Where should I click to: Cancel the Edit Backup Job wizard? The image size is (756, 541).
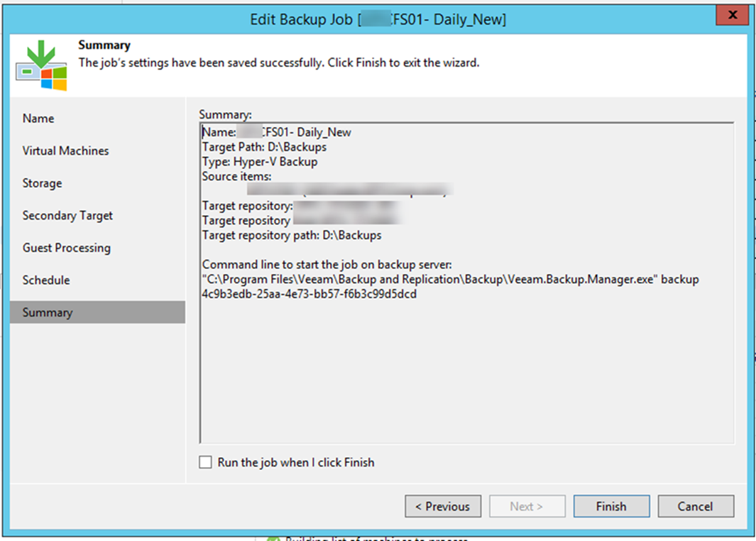[x=696, y=506]
